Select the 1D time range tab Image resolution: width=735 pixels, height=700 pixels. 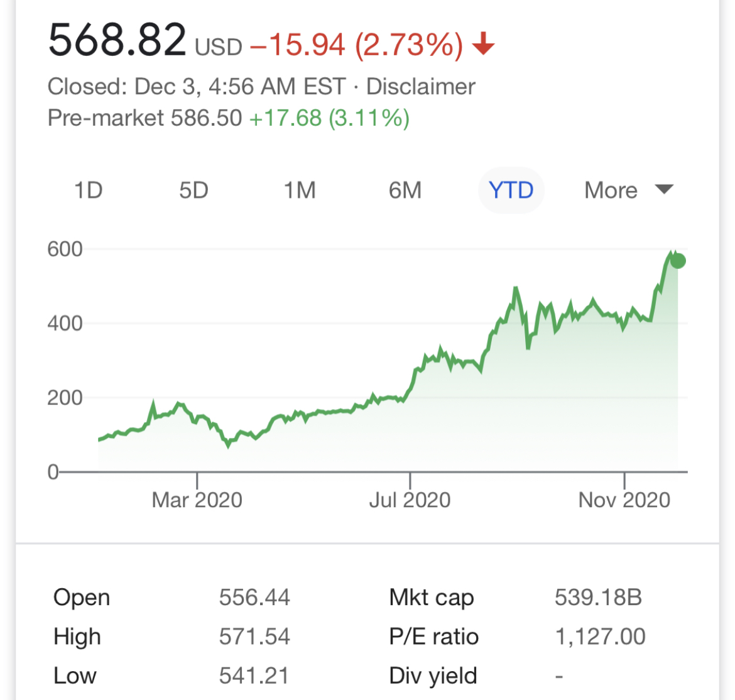pyautogui.click(x=88, y=190)
